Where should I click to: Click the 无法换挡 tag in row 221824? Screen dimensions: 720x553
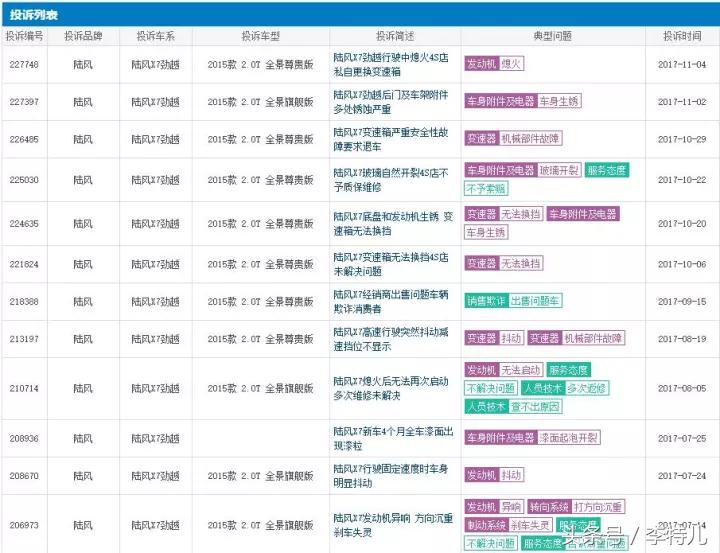click(x=521, y=263)
